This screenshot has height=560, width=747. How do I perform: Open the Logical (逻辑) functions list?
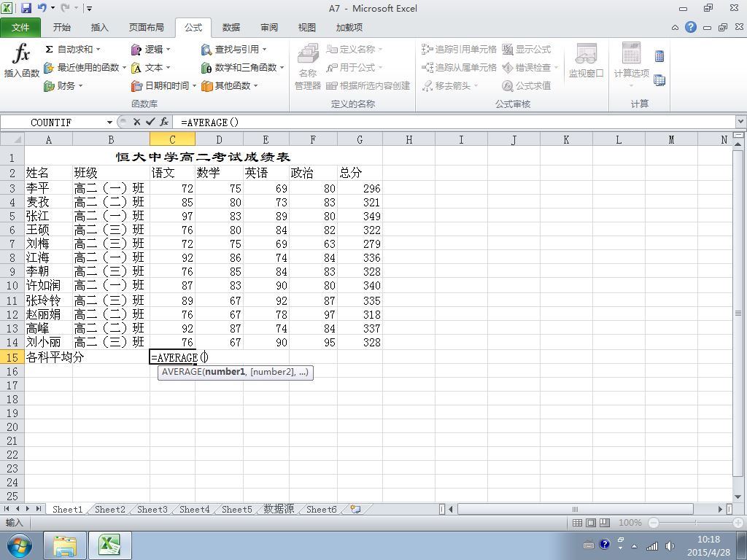point(150,50)
